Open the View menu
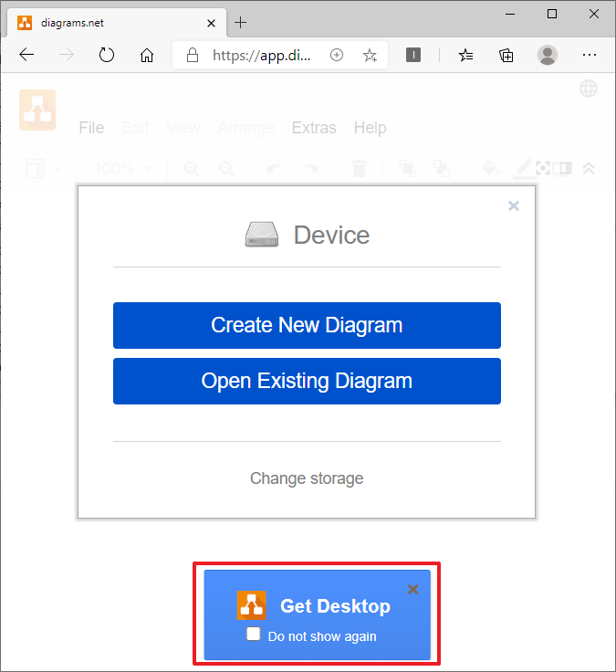The image size is (616, 672). tap(183, 128)
